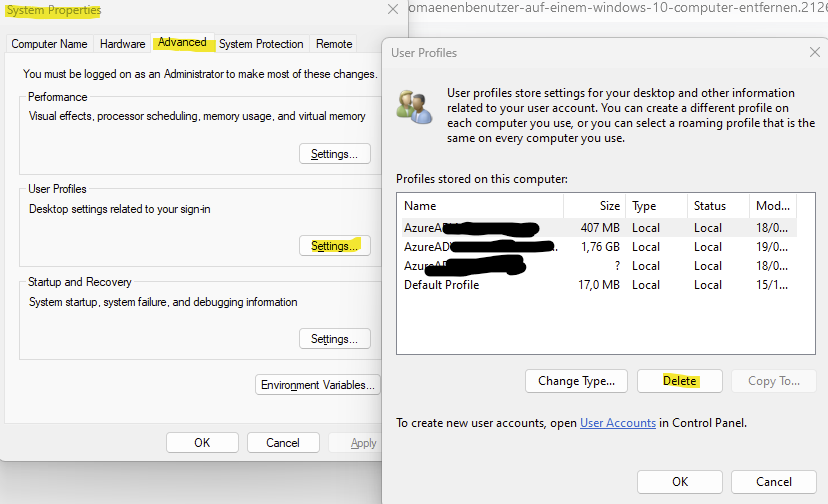
Task: Switch to the Hardware tab
Action: pos(123,44)
